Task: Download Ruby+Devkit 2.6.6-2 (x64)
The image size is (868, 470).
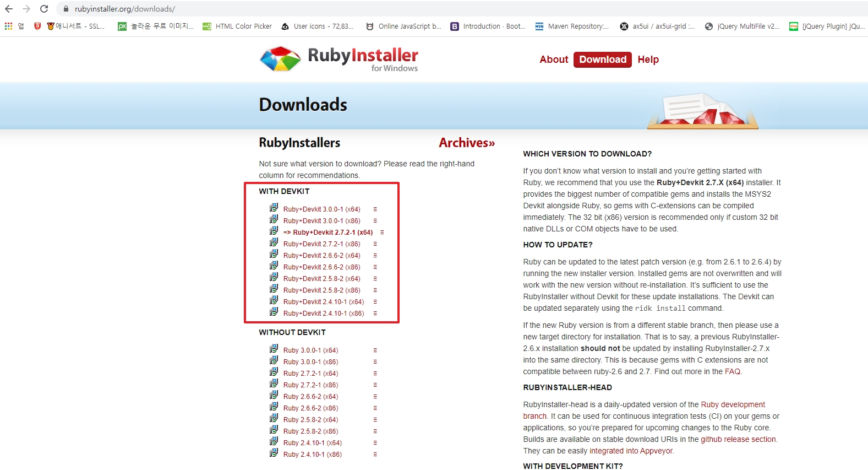Action: coord(322,256)
